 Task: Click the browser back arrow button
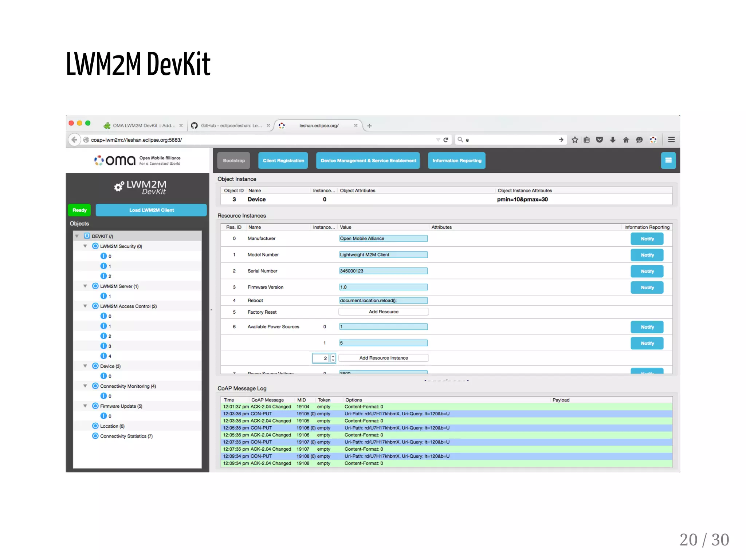pos(74,140)
